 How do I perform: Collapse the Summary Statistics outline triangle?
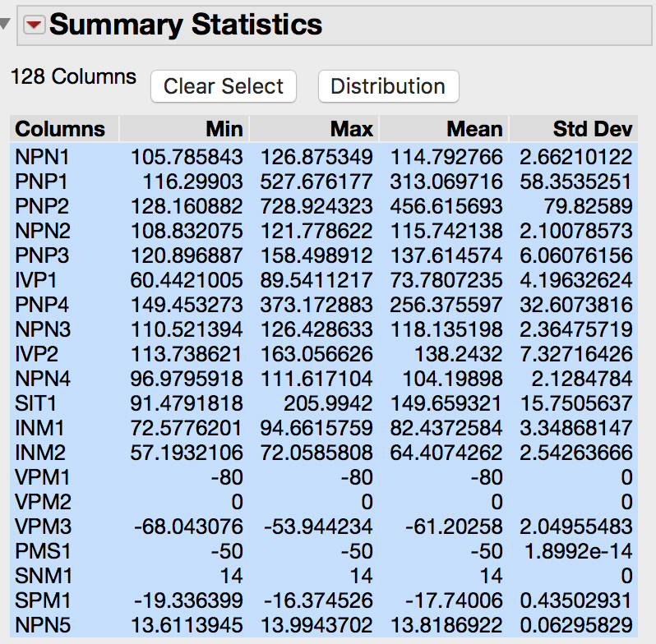point(7,25)
